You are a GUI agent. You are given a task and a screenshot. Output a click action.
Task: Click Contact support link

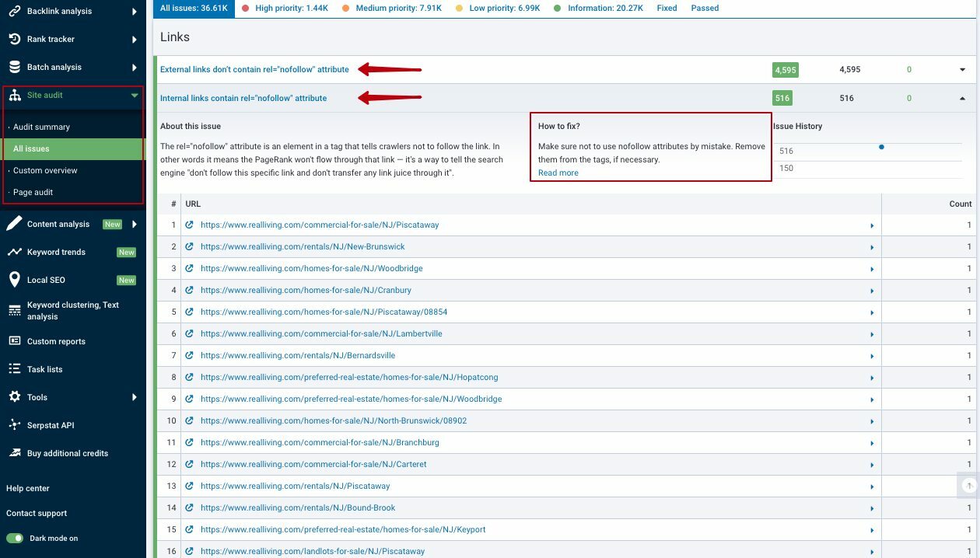37,513
